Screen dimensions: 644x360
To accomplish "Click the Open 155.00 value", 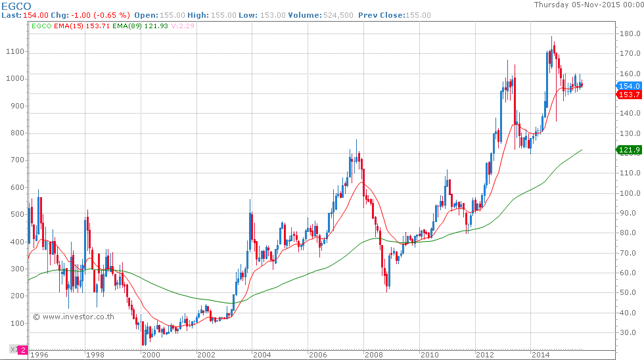I will [172, 15].
